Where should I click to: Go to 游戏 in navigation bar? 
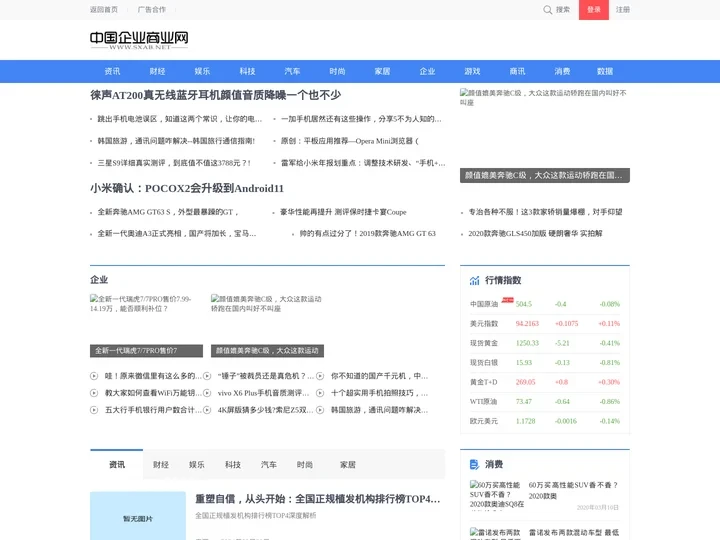[x=472, y=71]
